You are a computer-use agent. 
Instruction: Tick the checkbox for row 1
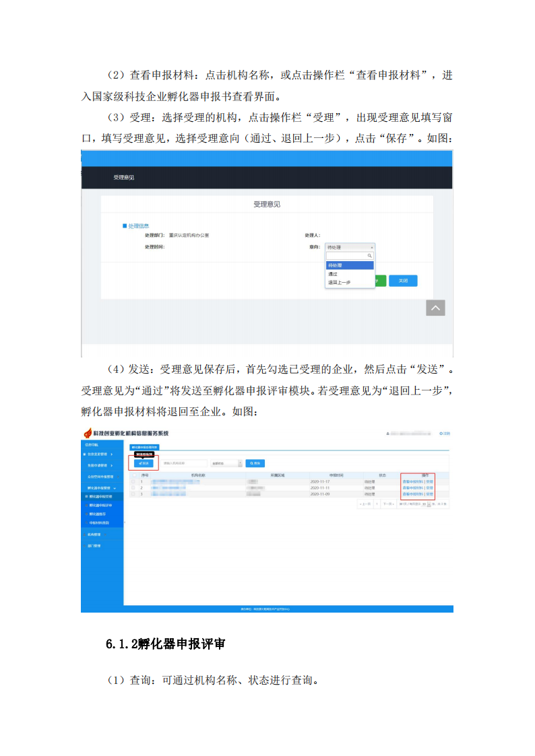pos(133,481)
